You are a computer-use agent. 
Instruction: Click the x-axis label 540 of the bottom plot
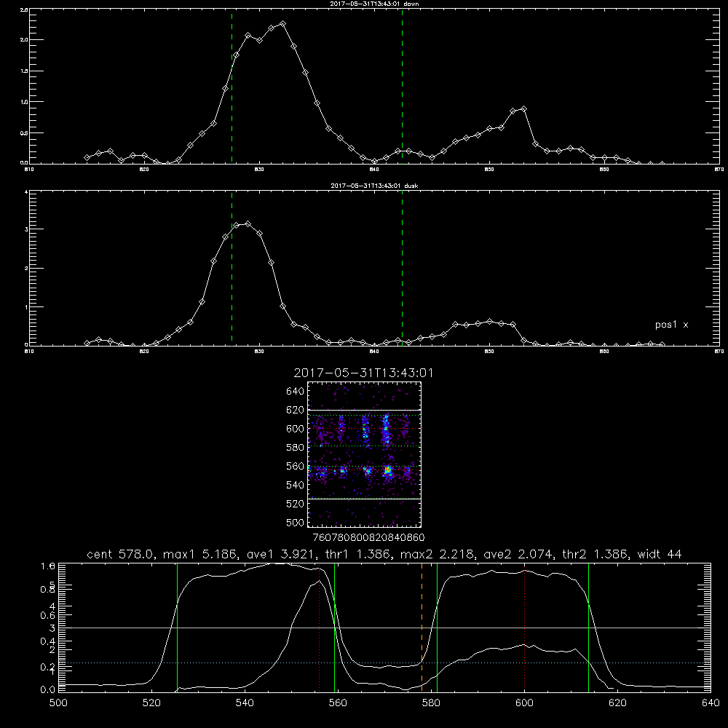pos(245,703)
